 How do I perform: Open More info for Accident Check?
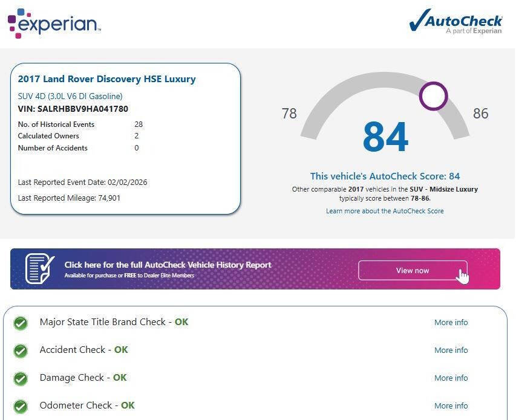[x=451, y=351]
